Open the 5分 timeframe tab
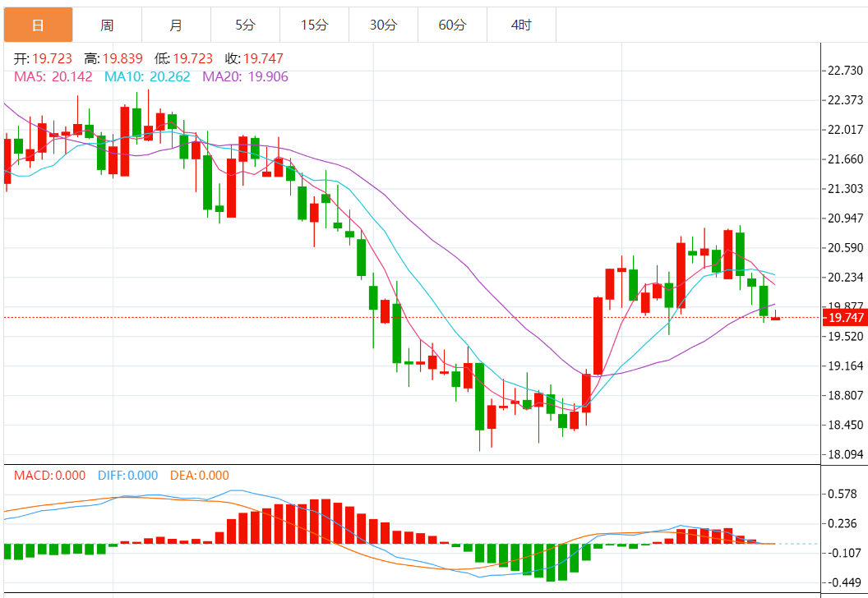This screenshot has height=598, width=868. (245, 25)
